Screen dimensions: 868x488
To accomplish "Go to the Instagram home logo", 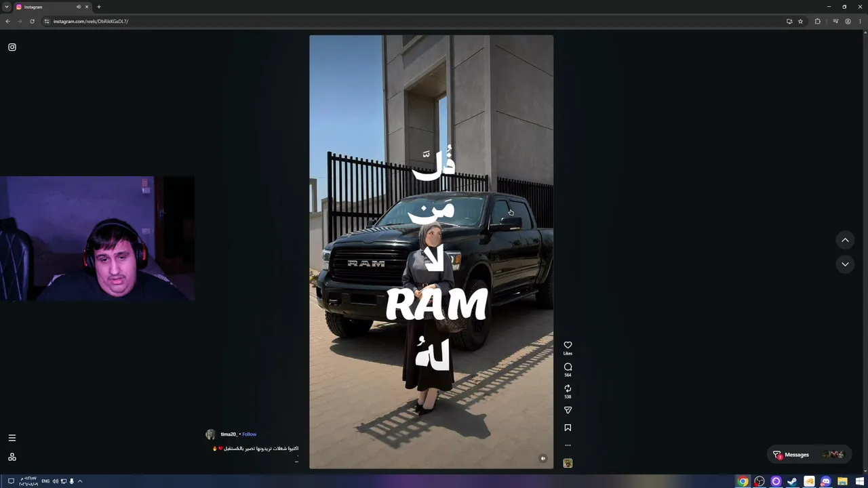I will [x=12, y=47].
